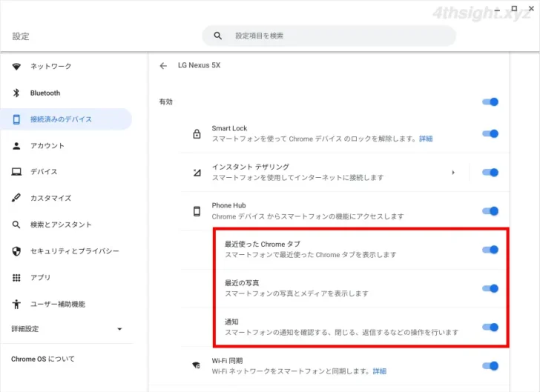Click the LG Nexus 5X heading

pyautogui.click(x=199, y=65)
